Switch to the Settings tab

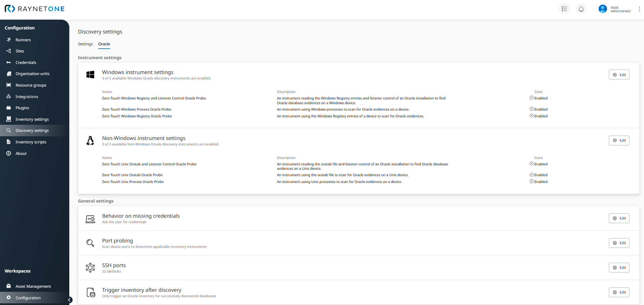pos(85,44)
